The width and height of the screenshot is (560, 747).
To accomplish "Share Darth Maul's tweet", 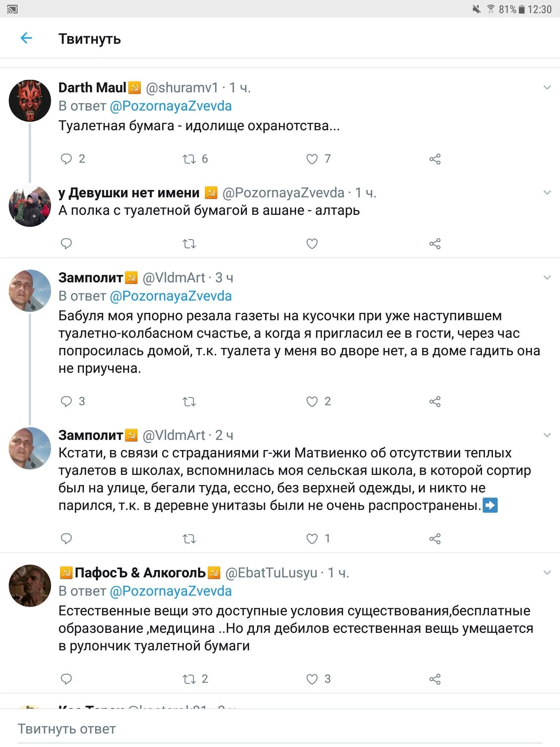I will [435, 159].
